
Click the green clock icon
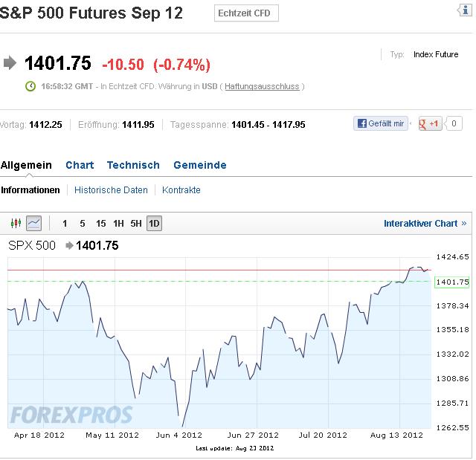coord(30,86)
